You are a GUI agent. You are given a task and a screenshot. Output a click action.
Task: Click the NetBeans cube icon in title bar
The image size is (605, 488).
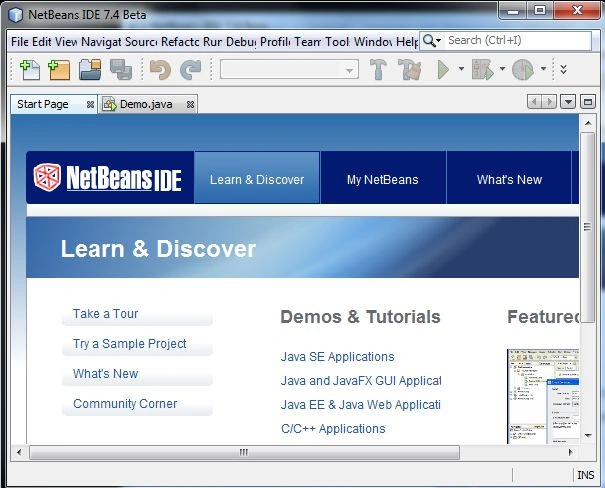click(x=16, y=15)
